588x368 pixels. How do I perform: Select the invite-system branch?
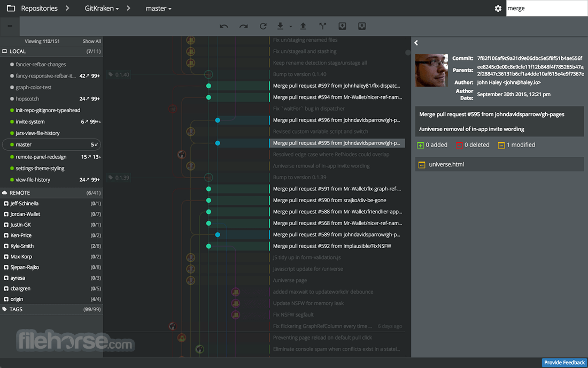coord(30,122)
